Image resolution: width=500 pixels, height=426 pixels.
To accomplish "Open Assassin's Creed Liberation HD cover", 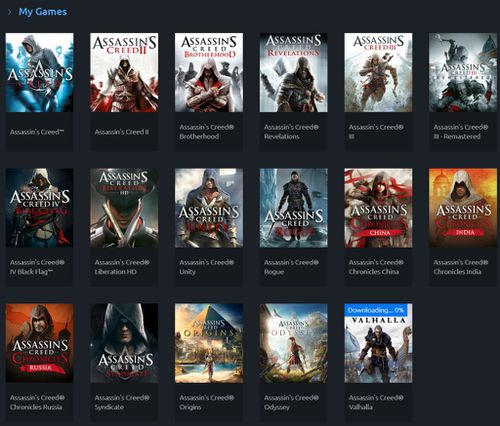I will [x=124, y=208].
